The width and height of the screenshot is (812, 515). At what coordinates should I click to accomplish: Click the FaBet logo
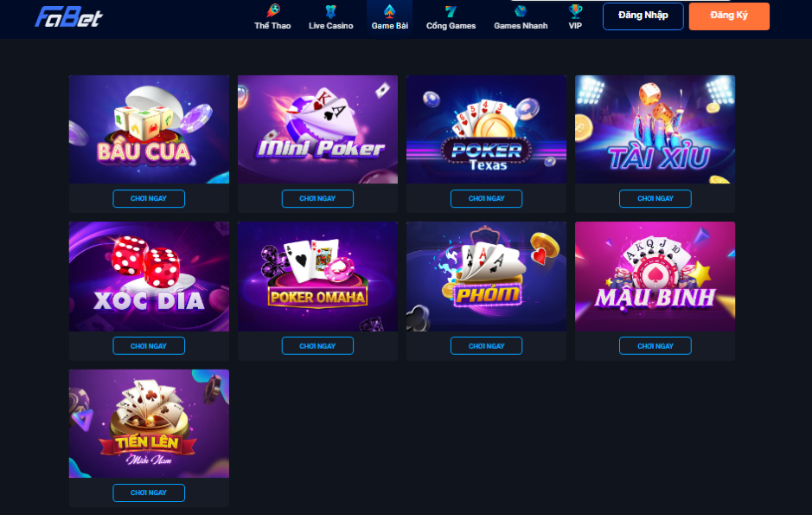point(69,17)
